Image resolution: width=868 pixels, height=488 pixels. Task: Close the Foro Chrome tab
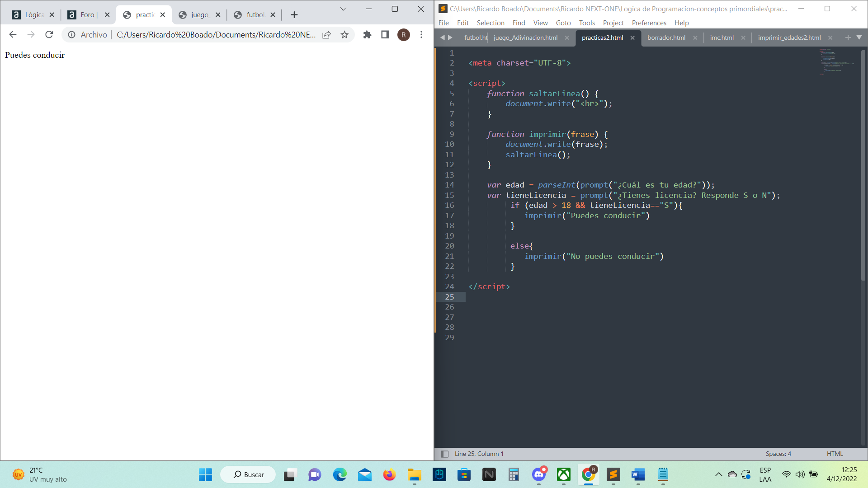tap(107, 15)
